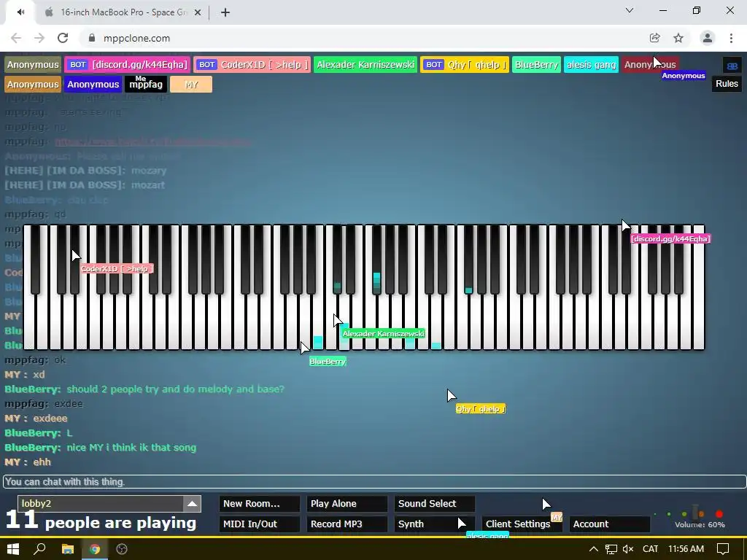
Task: Open Client Settings
Action: pyautogui.click(x=522, y=524)
